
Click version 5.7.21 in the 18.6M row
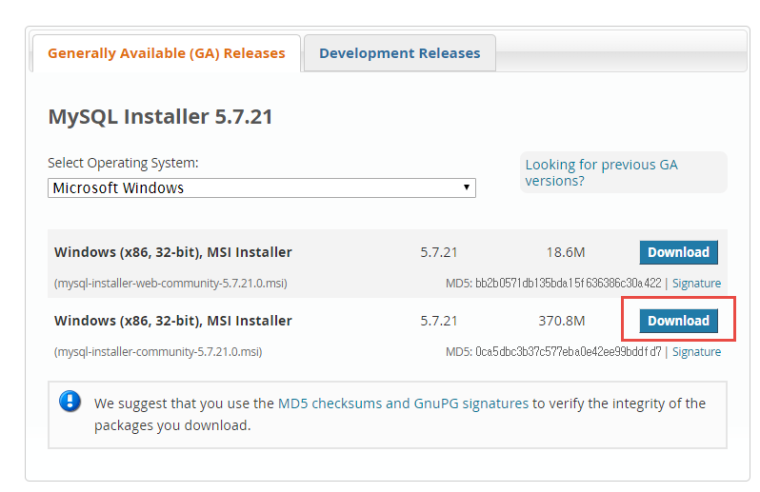(439, 253)
